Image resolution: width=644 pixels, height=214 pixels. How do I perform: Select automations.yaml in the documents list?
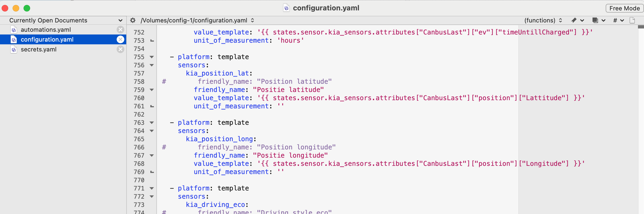tap(46, 30)
